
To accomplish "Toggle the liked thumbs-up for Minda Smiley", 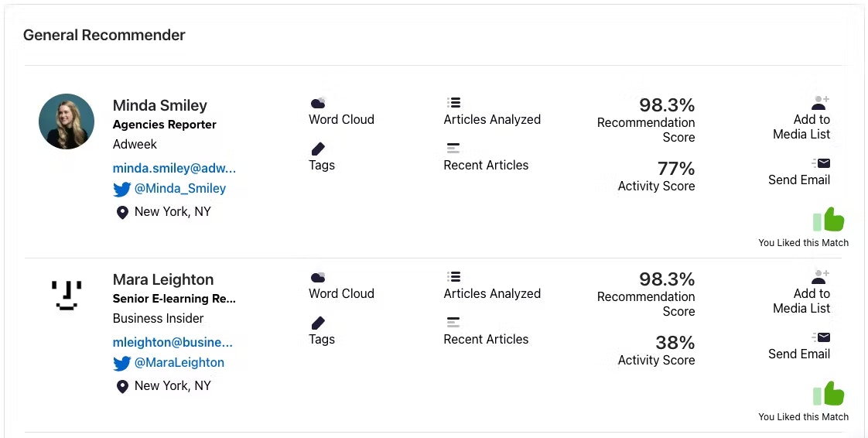I will click(829, 220).
